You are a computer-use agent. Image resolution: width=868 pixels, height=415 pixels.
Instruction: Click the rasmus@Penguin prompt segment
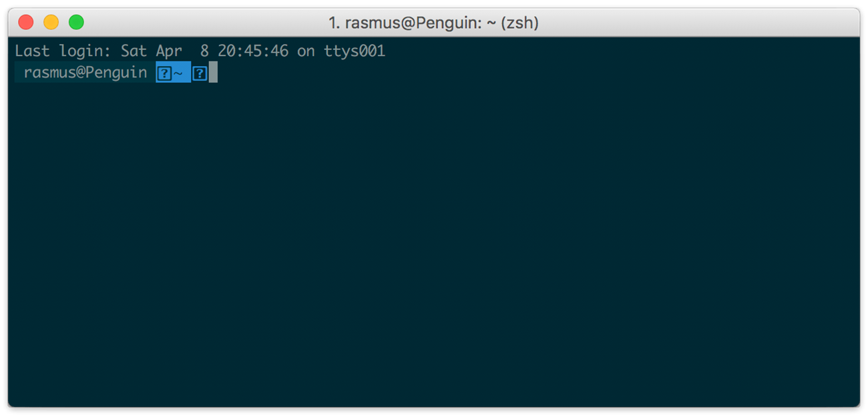pos(85,73)
